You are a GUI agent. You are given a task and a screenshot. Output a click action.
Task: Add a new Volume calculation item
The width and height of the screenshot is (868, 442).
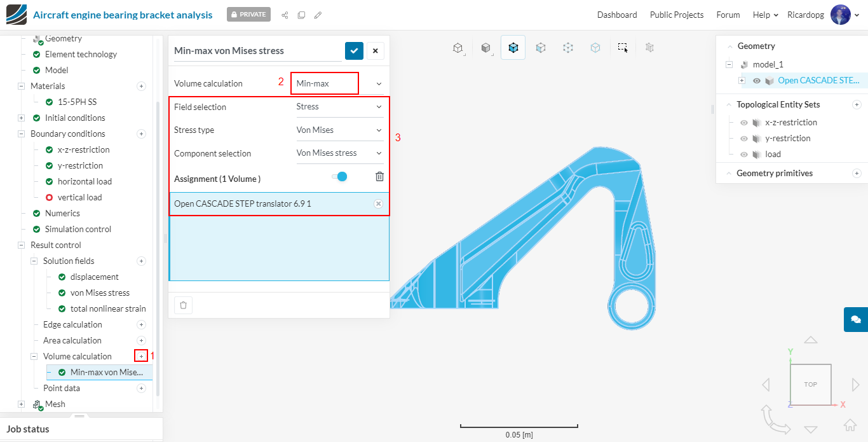click(141, 356)
